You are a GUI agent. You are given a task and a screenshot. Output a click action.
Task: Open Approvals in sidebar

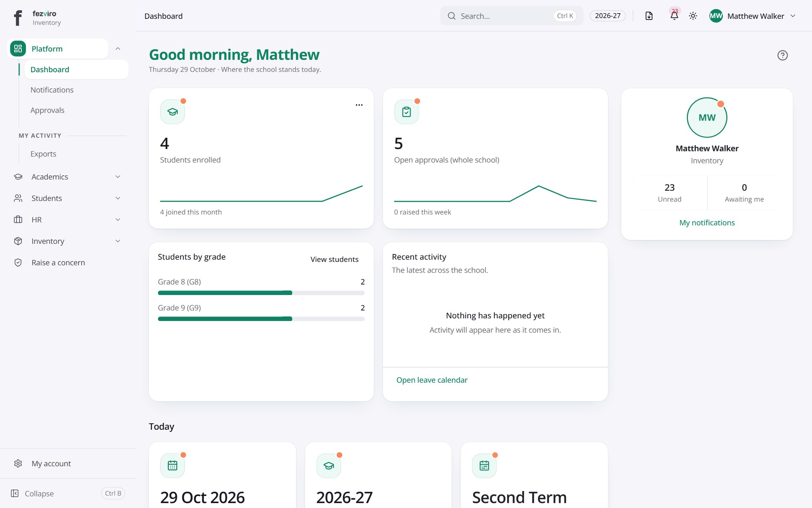tap(77, 110)
